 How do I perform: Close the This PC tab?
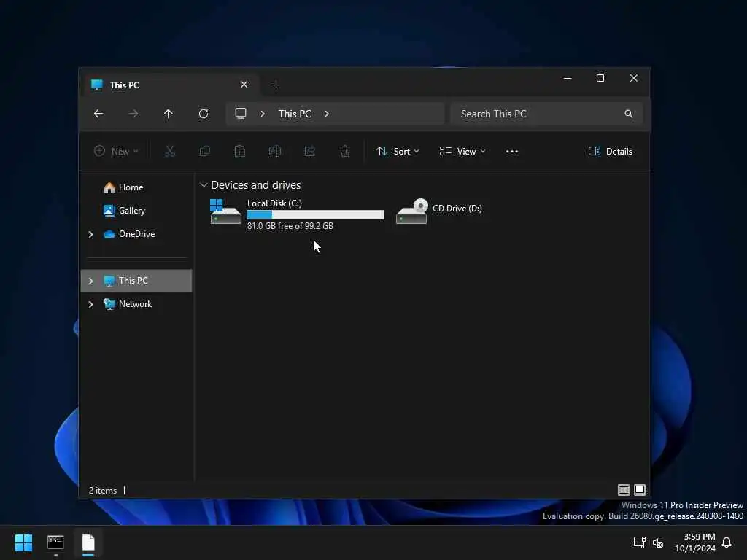click(x=244, y=85)
